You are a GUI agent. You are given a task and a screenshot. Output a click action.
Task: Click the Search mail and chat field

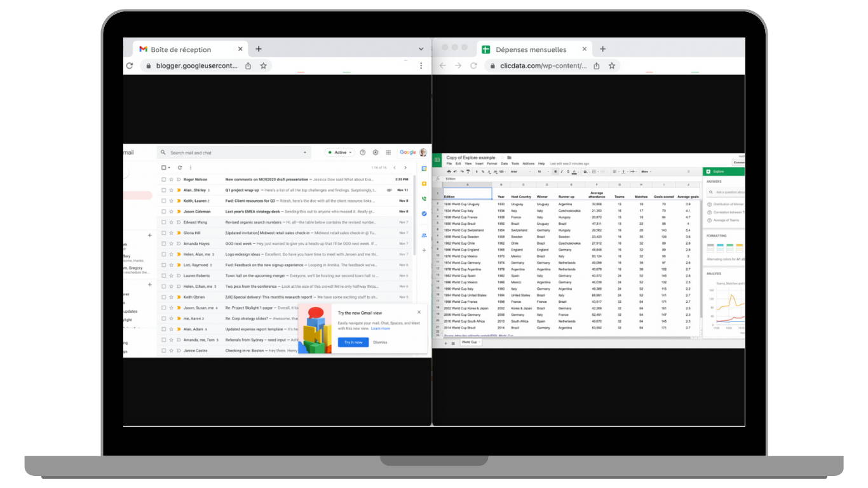pyautogui.click(x=234, y=152)
